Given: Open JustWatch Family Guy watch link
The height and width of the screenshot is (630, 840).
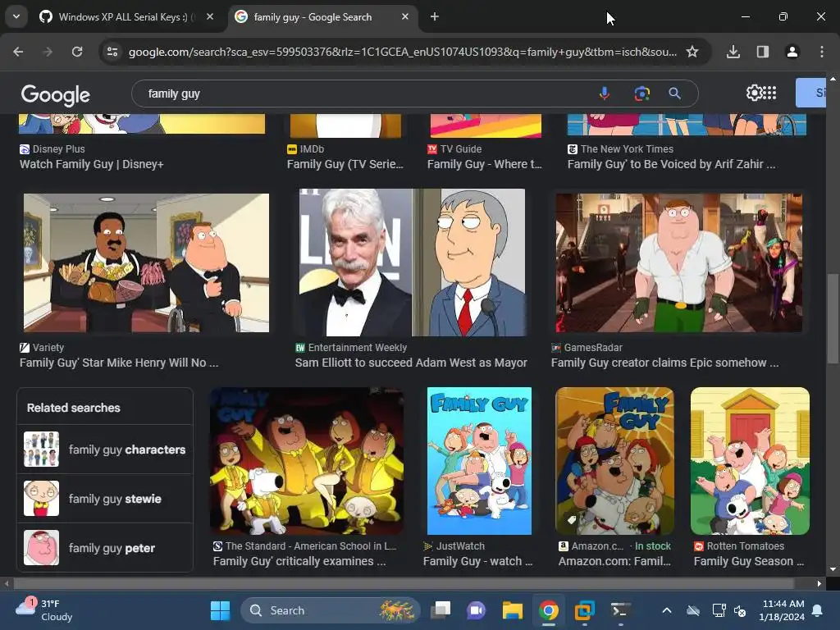Looking at the screenshot, I should pyautogui.click(x=477, y=561).
